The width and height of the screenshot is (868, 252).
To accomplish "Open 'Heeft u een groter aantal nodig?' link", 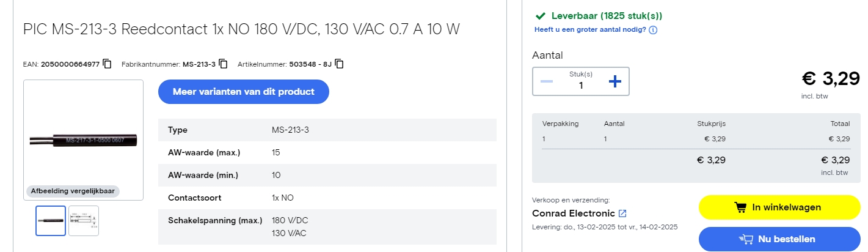I will pos(590,29).
